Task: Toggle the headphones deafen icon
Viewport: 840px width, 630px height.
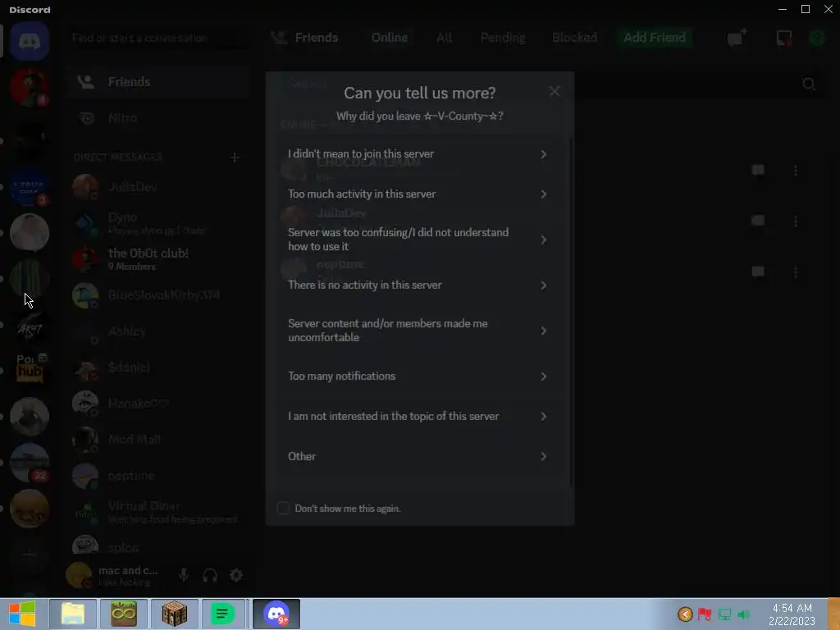Action: coord(210,575)
